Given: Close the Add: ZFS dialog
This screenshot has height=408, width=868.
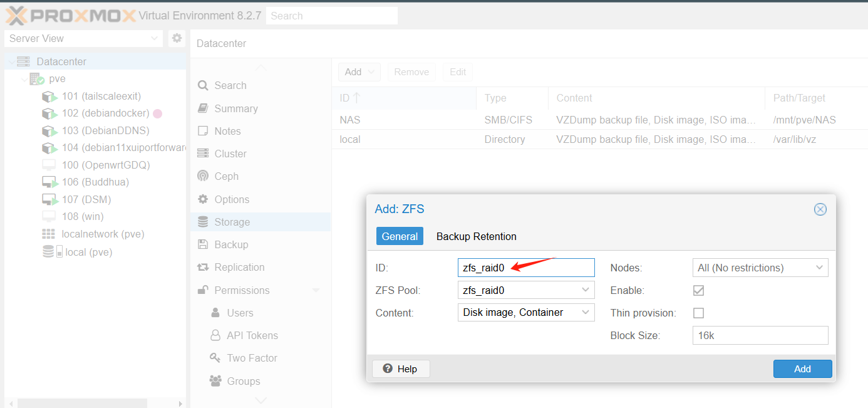Looking at the screenshot, I should pos(820,209).
